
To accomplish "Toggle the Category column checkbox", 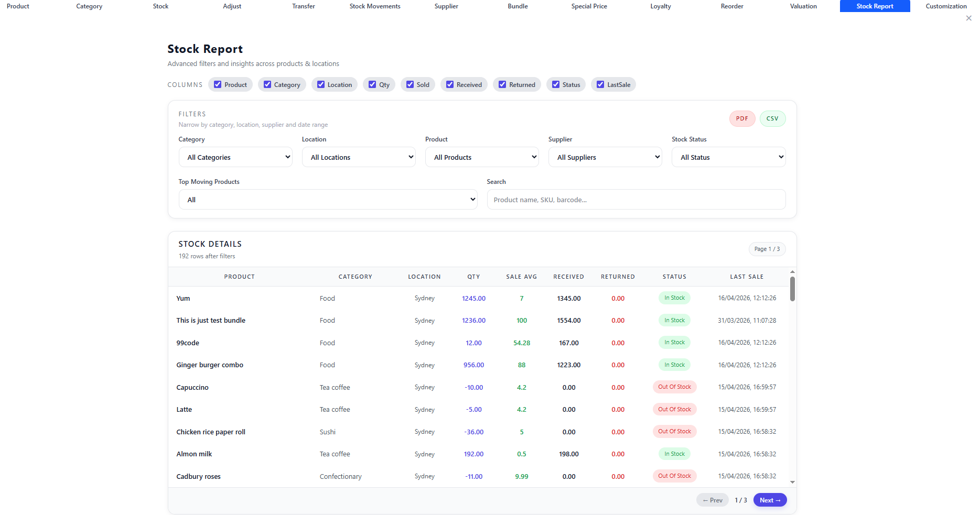I will click(267, 84).
